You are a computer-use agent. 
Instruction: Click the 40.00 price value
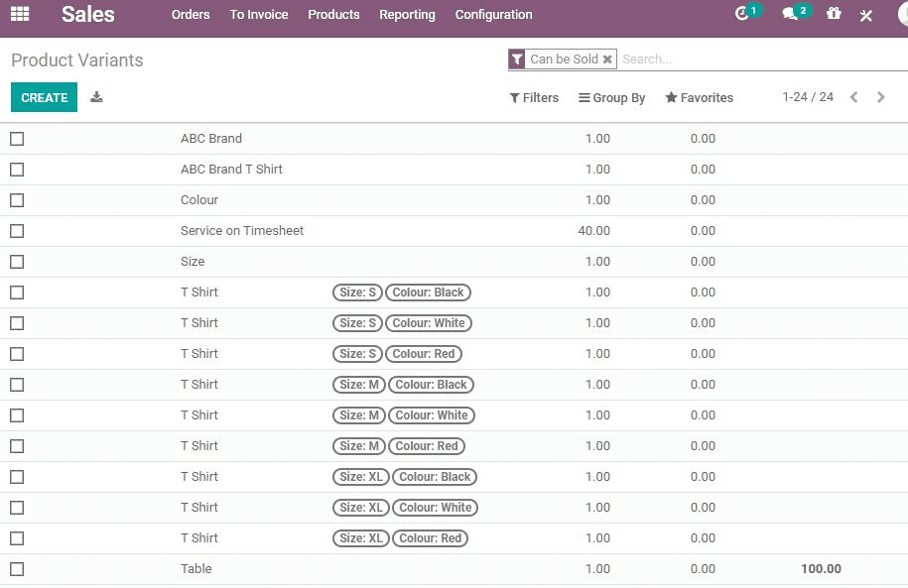pos(594,230)
